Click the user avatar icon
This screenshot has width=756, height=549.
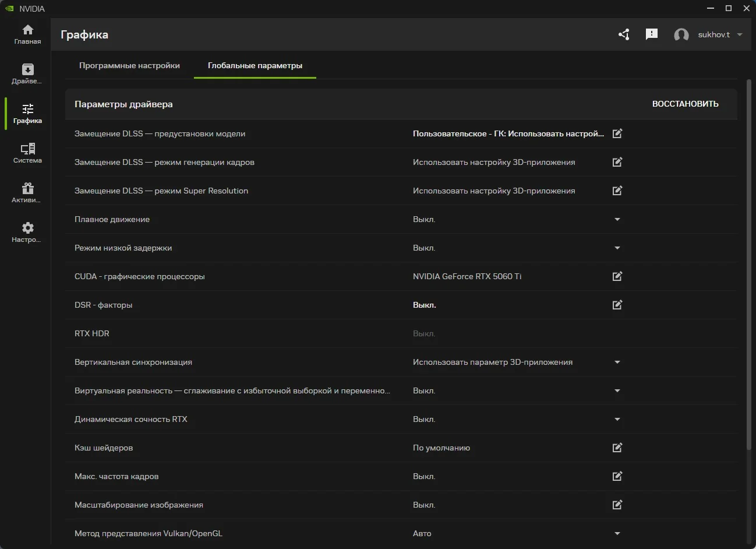click(x=681, y=35)
